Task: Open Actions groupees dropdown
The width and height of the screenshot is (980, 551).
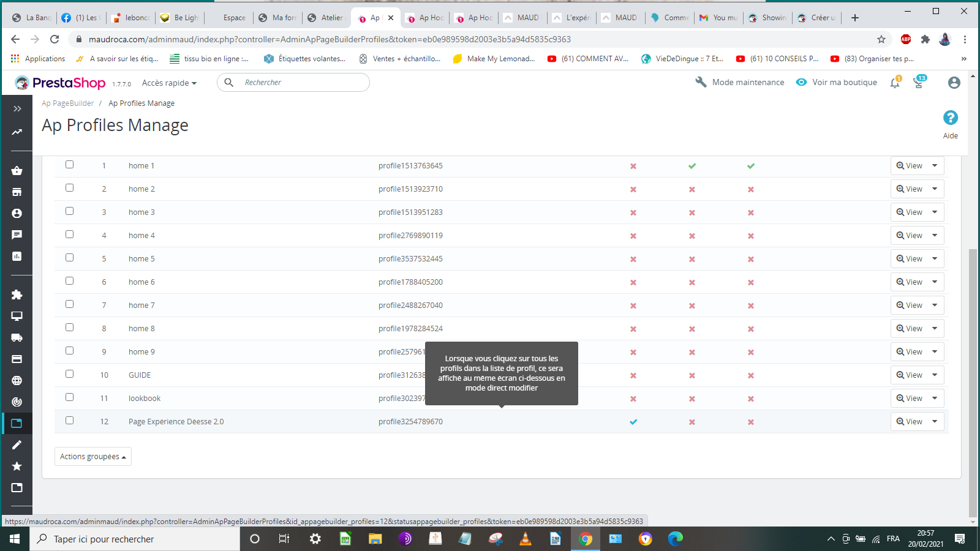Action: coord(93,457)
